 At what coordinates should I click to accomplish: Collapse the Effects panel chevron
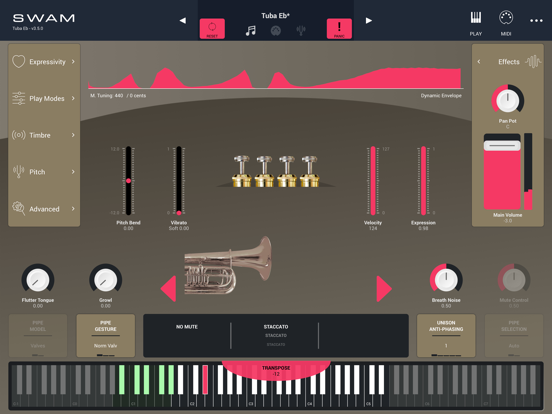479,62
